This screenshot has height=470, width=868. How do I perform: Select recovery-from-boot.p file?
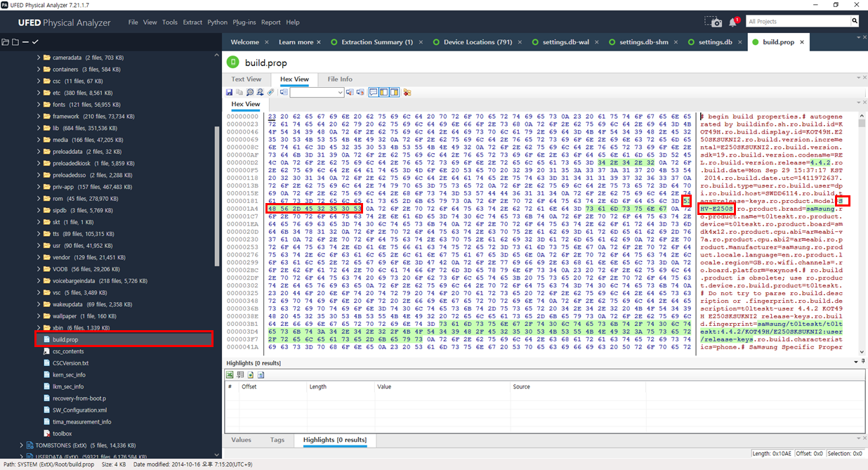79,398
